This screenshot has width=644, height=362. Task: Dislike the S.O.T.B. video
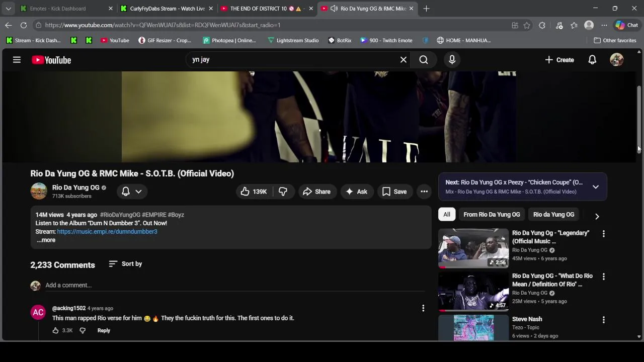(x=283, y=192)
